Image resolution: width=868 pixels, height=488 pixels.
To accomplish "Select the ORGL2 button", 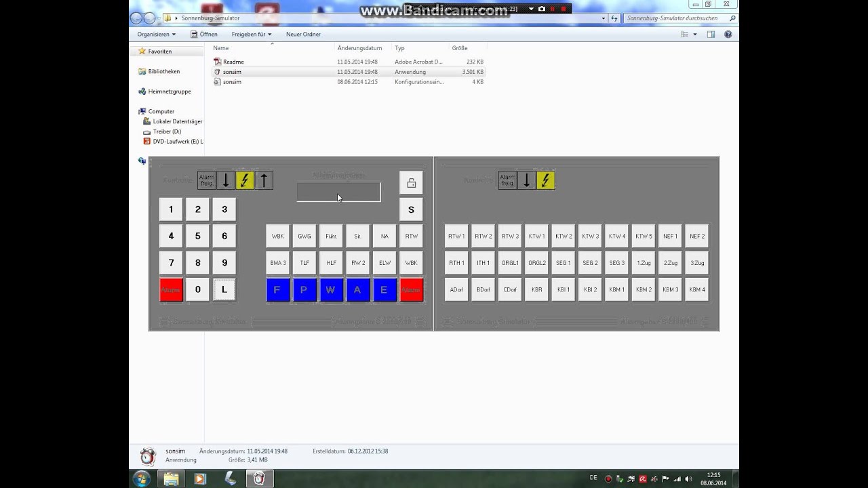I will pyautogui.click(x=536, y=263).
